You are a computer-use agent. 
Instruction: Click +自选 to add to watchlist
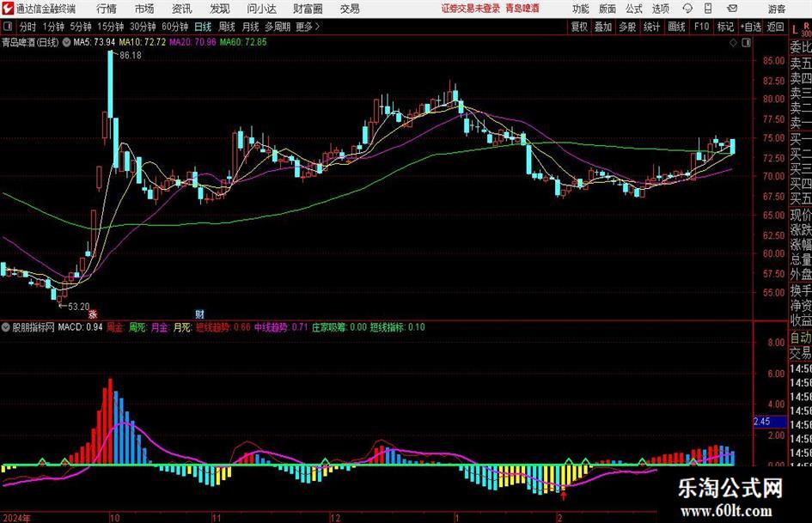pyautogui.click(x=751, y=27)
